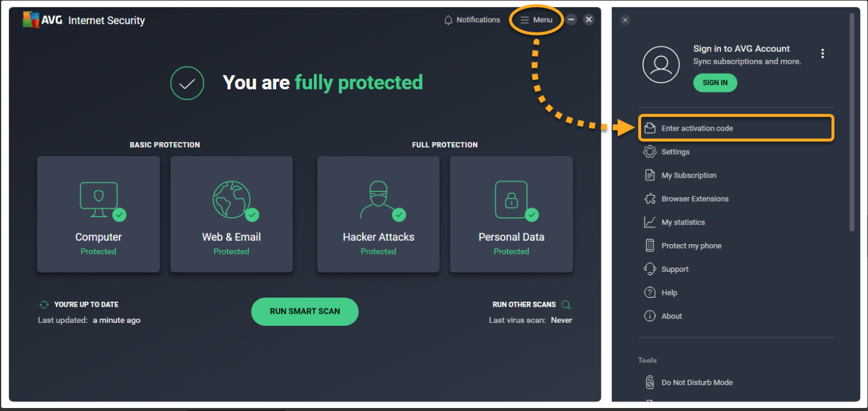Open the Personal Data lock icon

(511, 199)
